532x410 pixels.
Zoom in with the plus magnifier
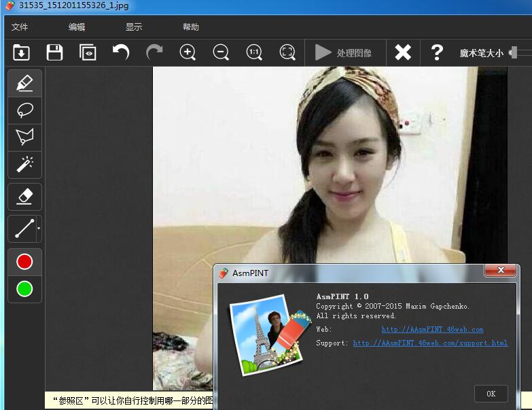[188, 52]
